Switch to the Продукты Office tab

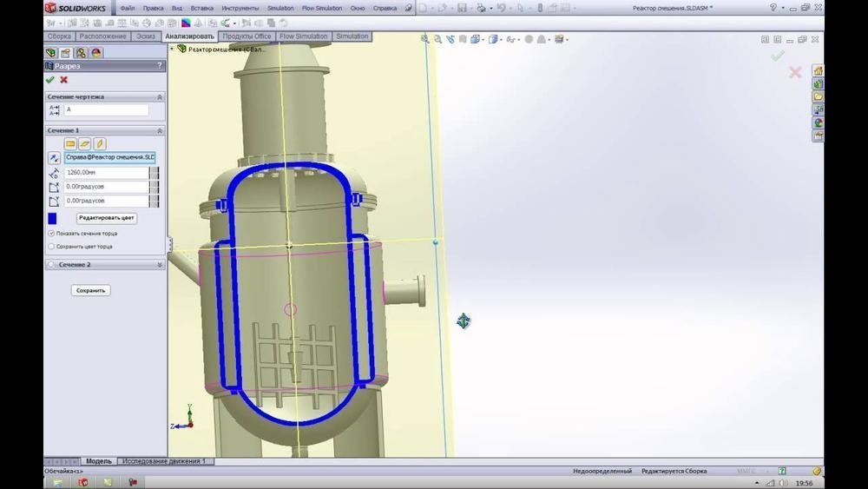click(x=247, y=36)
